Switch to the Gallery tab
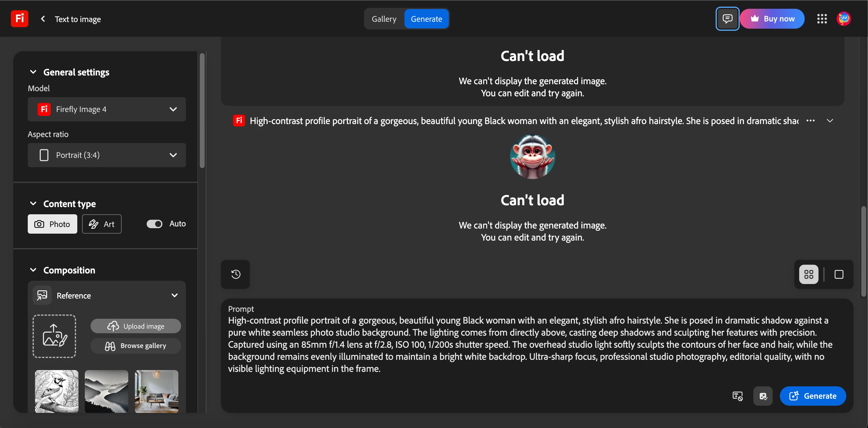The height and width of the screenshot is (428, 868). [384, 19]
